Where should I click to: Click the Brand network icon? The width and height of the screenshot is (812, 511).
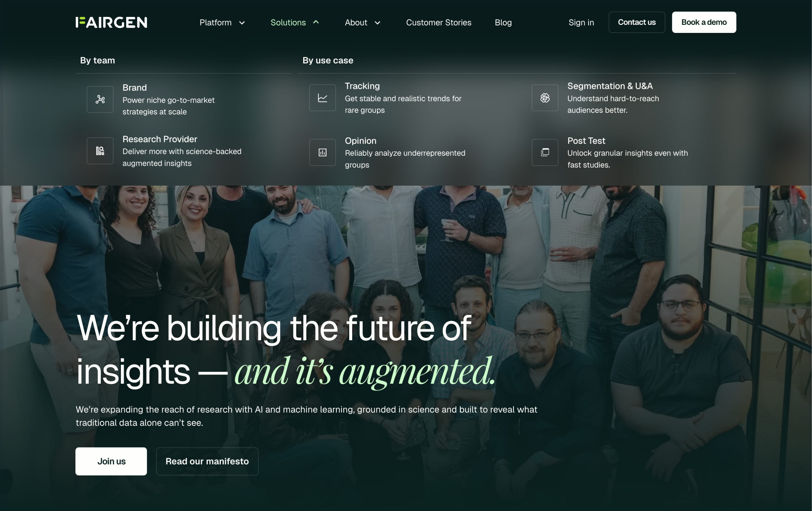click(100, 99)
